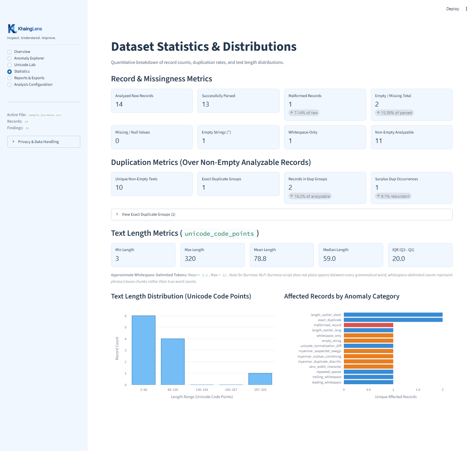Click the Dataset Statistics & Distributions heading

(204, 47)
